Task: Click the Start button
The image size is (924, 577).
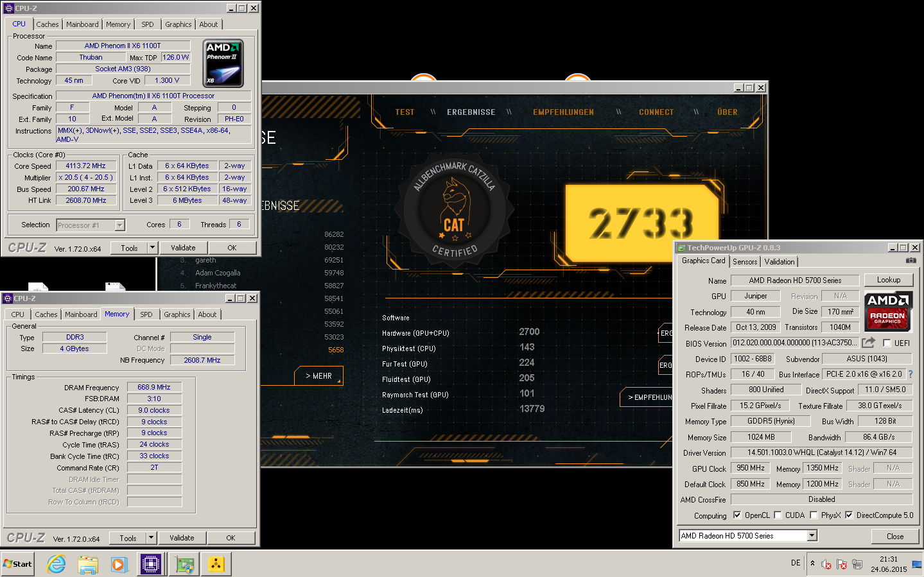Action: tap(17, 564)
